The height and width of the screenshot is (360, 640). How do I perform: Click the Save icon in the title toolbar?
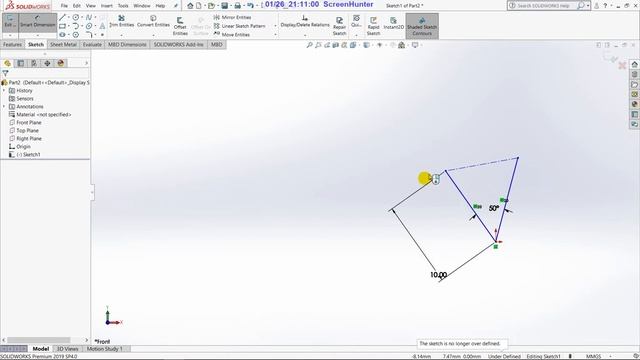coord(224,6)
